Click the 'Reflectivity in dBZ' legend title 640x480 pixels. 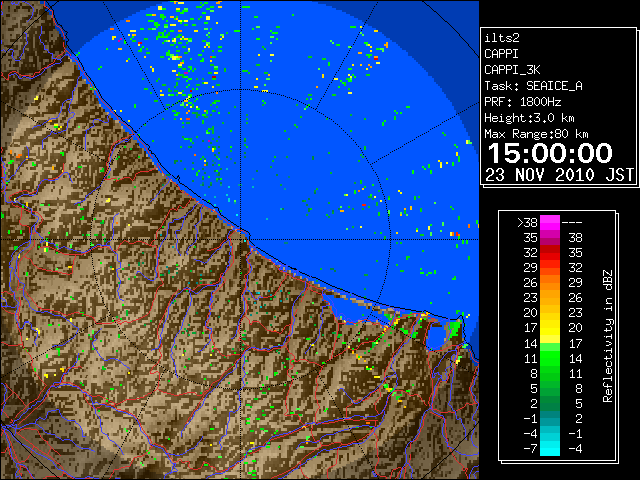607,336
